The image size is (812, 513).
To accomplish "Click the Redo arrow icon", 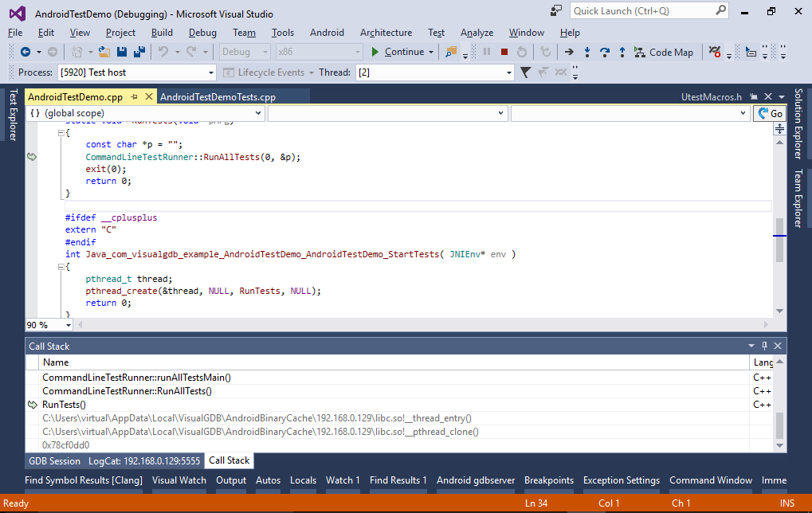I will coord(191,52).
